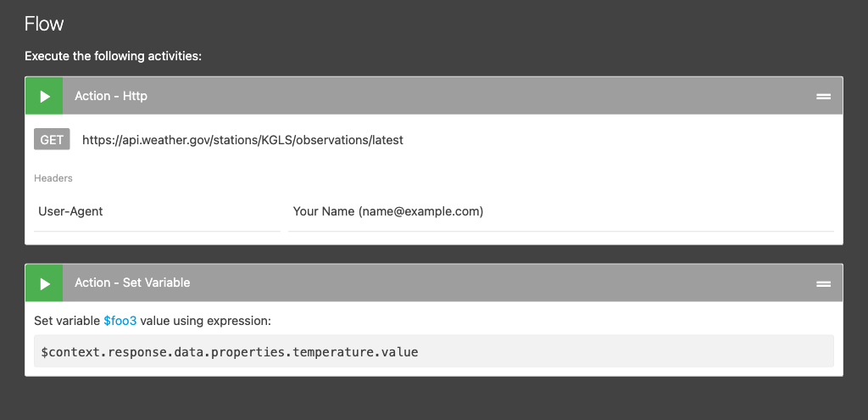
Task: Collapse the Action - Http panel
Action: click(822, 97)
